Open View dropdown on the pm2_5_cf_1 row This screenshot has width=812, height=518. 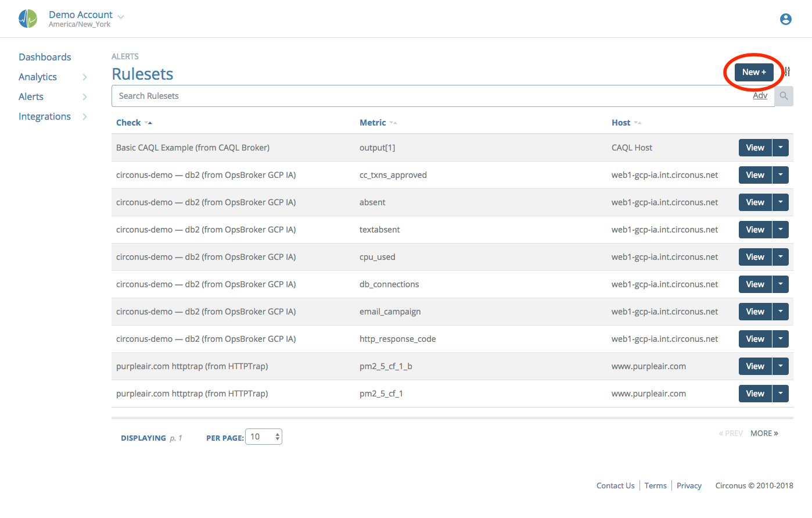point(781,393)
